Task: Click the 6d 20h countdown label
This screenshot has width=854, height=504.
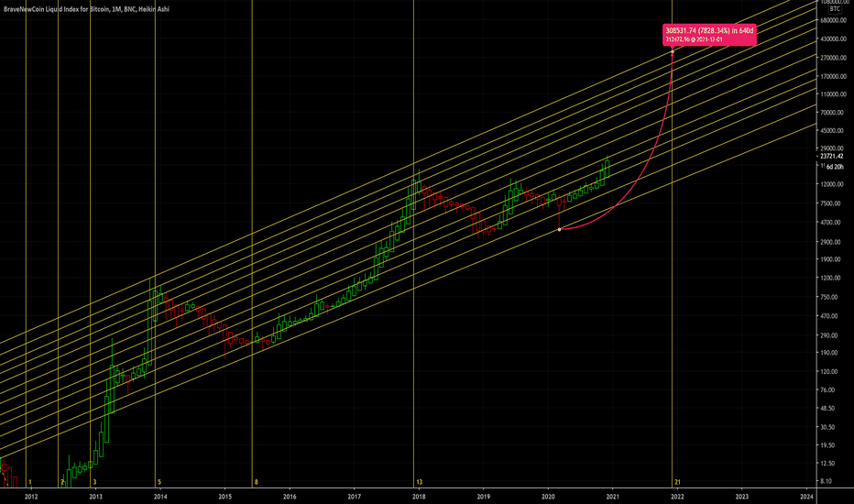Action: click(x=835, y=167)
